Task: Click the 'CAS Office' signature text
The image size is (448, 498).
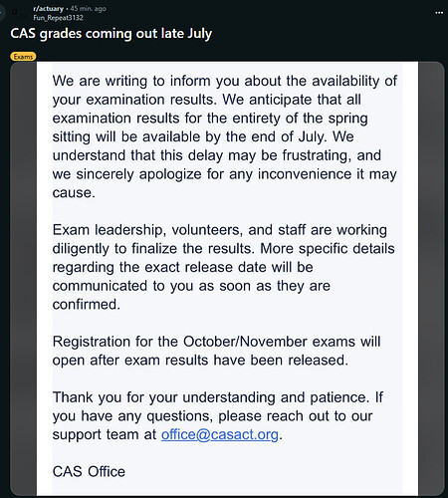Action: pyautogui.click(x=89, y=472)
